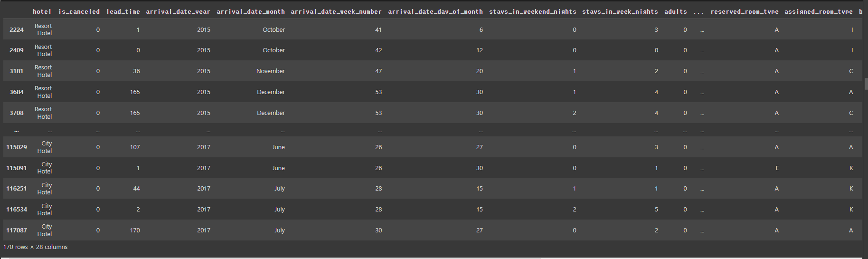
Task: Click assigned room type 'K' in row 116534
Action: 851,209
